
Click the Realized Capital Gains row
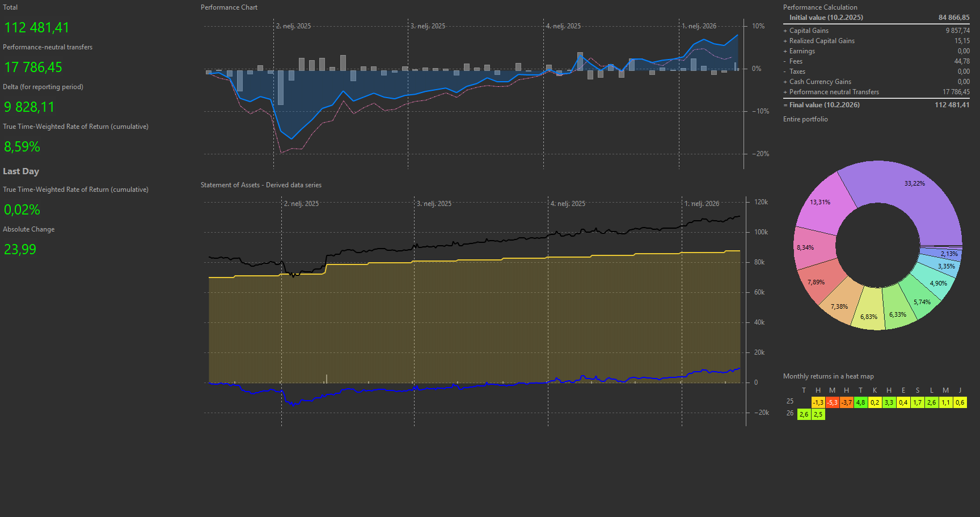coord(821,41)
